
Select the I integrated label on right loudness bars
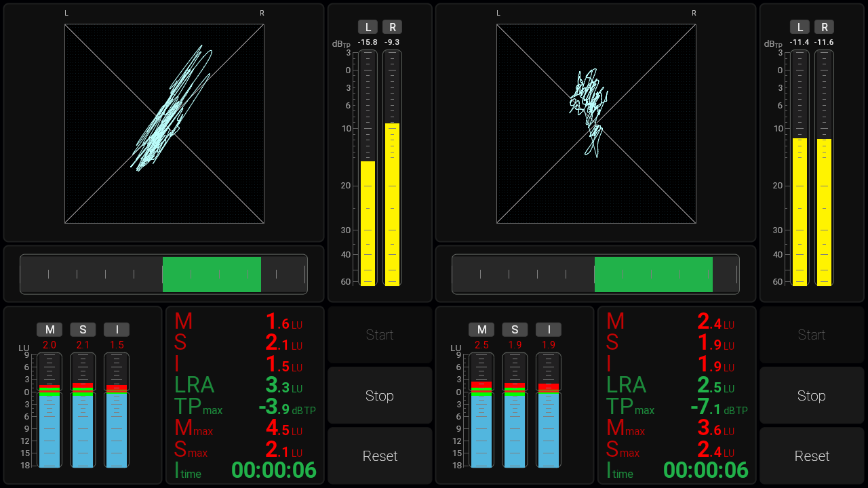tap(549, 330)
